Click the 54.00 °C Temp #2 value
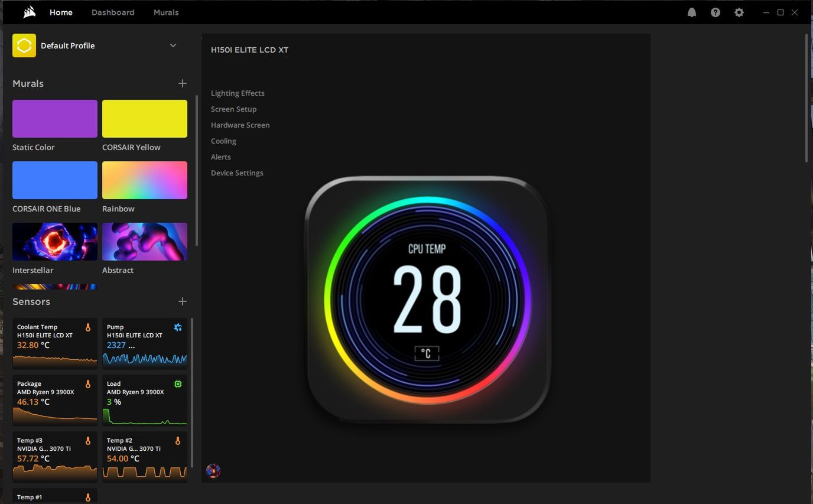The width and height of the screenshot is (813, 504). pos(123,459)
